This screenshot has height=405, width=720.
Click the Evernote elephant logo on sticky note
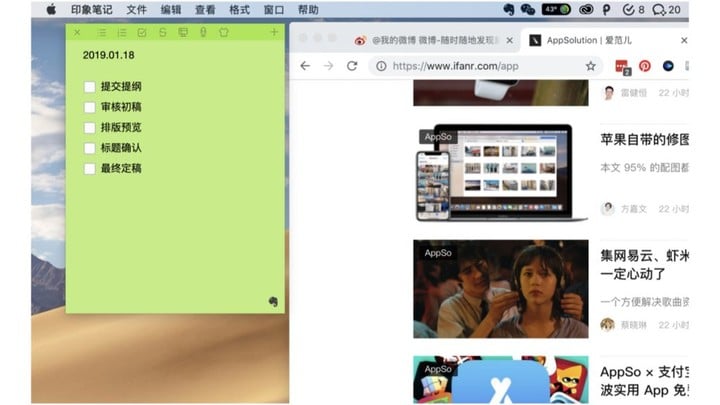pos(273,302)
